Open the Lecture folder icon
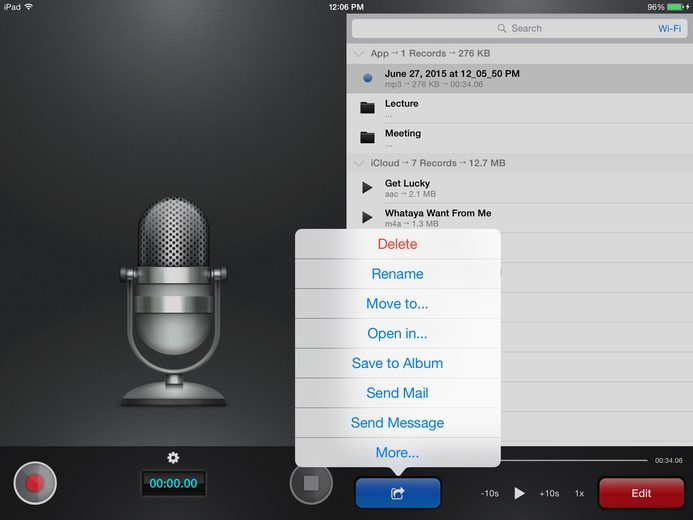This screenshot has width=693, height=520. (367, 108)
